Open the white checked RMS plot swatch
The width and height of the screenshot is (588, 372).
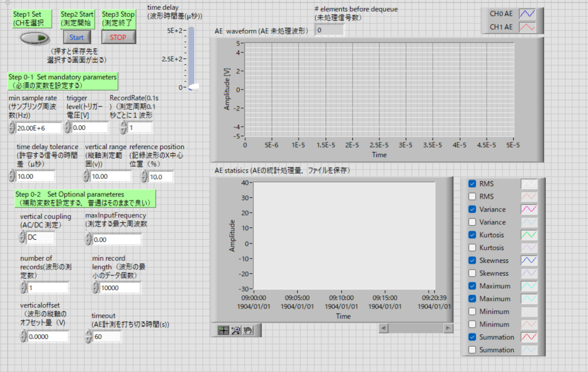click(x=529, y=184)
